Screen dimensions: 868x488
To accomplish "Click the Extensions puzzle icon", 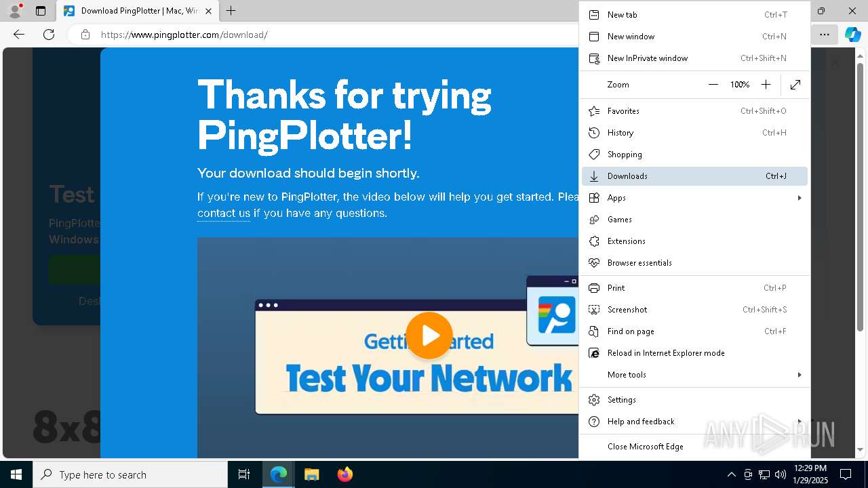I will (x=594, y=241).
